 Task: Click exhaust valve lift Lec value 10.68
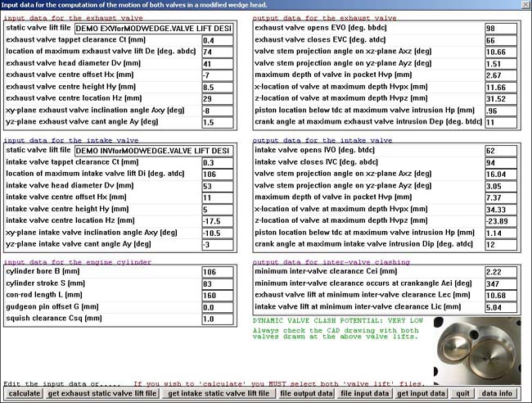pyautogui.click(x=501, y=296)
